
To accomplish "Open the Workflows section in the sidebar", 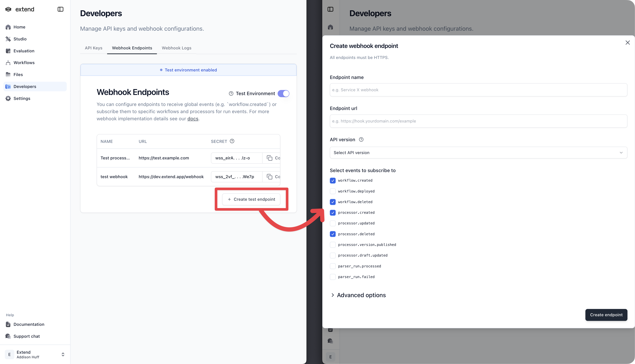I will pos(24,62).
